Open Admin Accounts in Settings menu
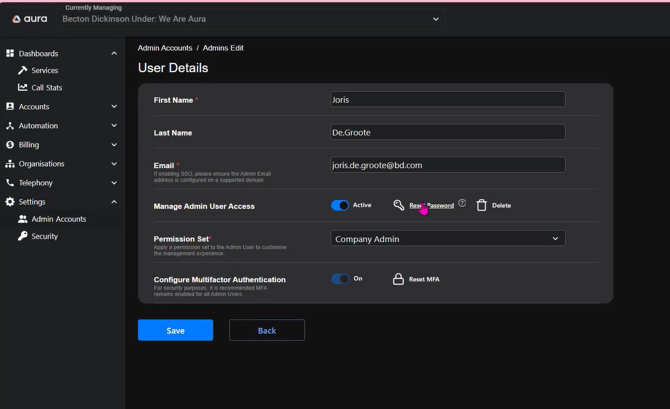Image resolution: width=670 pixels, height=409 pixels. pyautogui.click(x=58, y=219)
